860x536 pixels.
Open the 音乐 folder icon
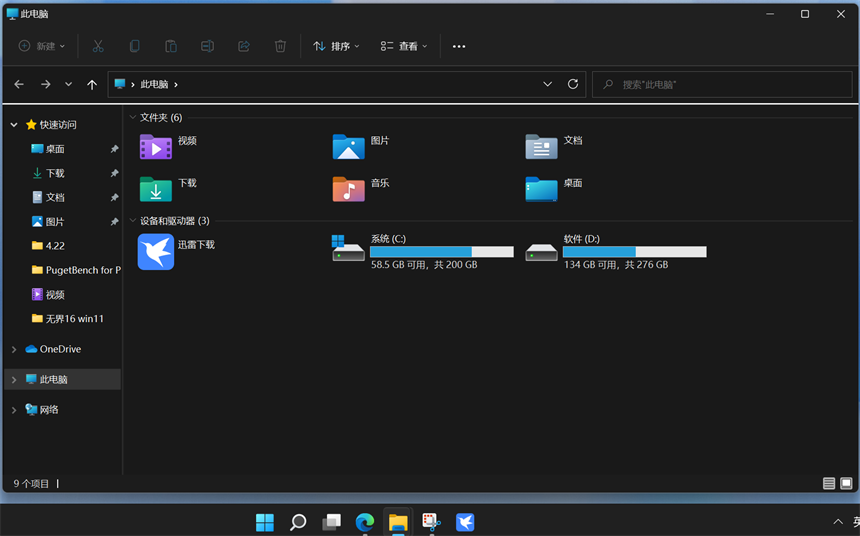(348, 189)
